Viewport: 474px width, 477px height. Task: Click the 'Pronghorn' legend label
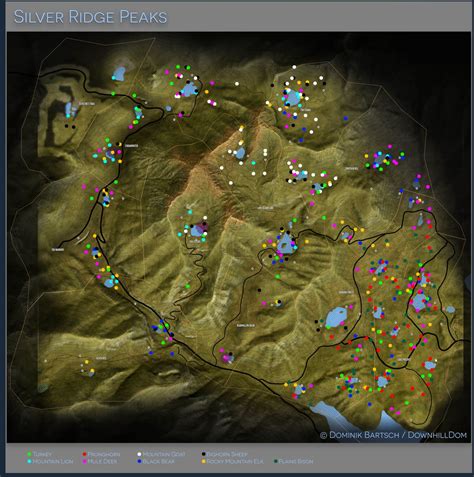(104, 454)
